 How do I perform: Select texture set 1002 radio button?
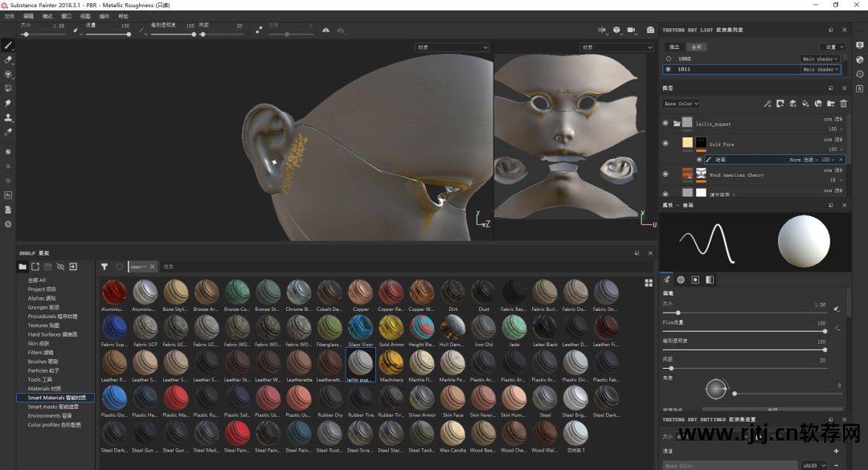coord(668,59)
